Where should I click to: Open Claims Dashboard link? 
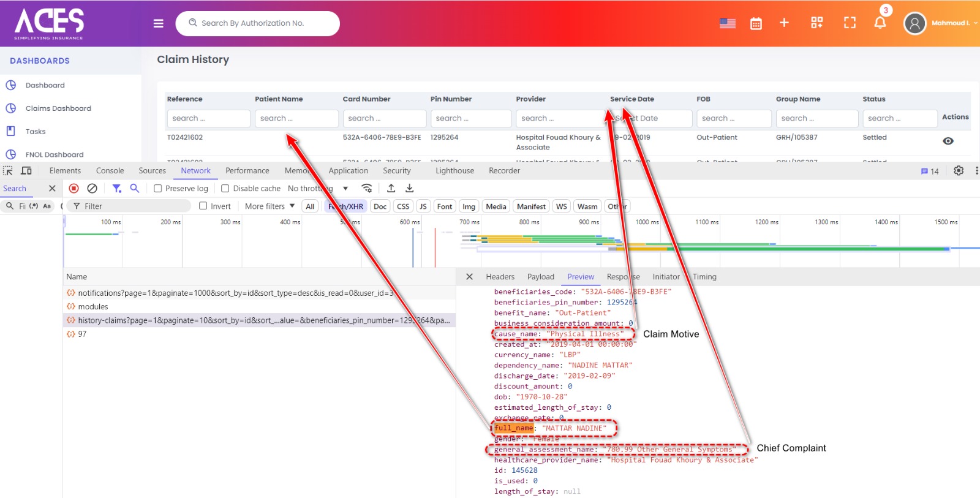click(x=58, y=108)
